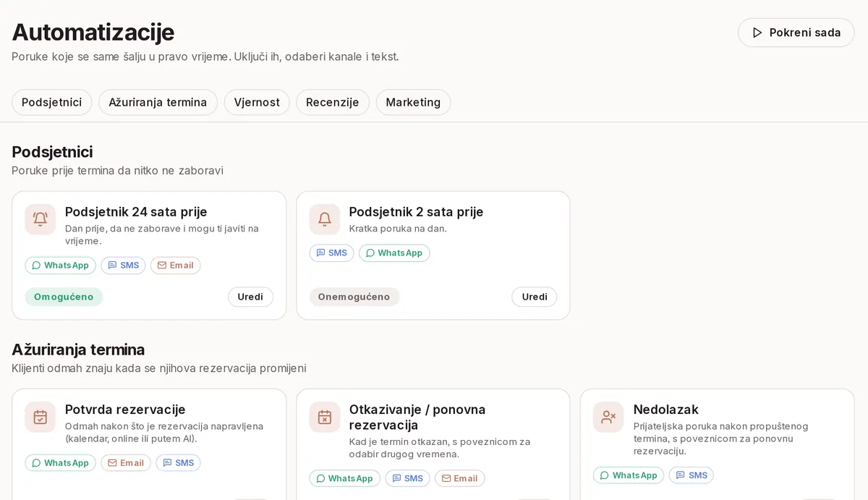
Task: Click the ringing bell icon for 24-hour reminder
Action: point(41,219)
